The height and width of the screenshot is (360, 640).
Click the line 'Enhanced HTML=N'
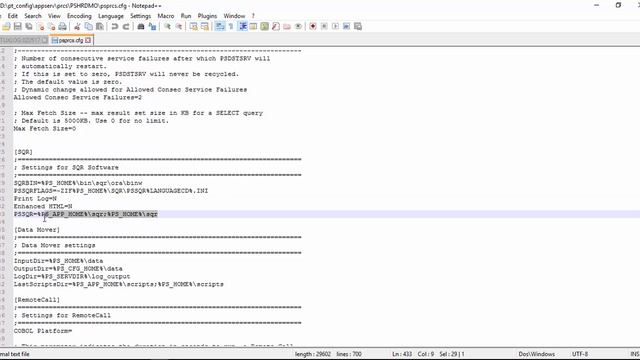[43, 207]
